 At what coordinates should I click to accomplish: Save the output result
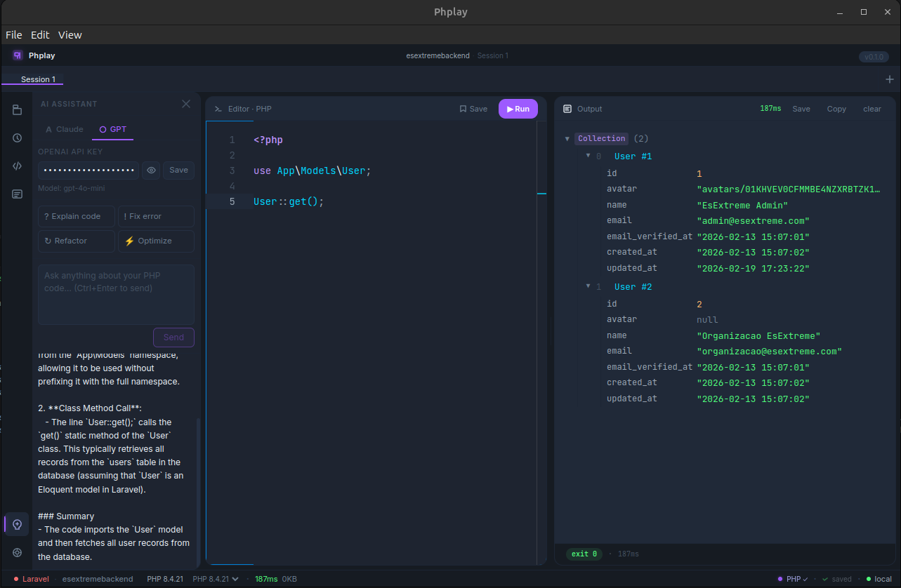[x=801, y=109]
